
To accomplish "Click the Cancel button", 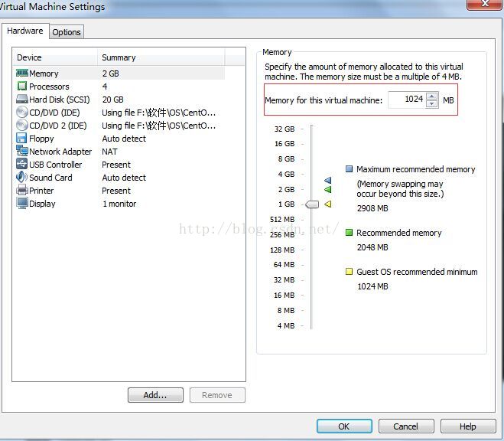I will [405, 426].
